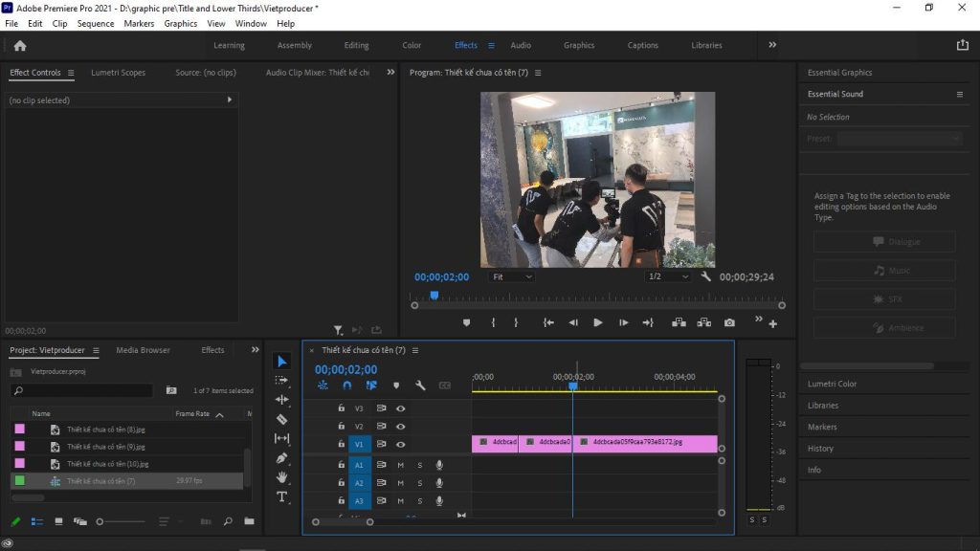The width and height of the screenshot is (980, 551).
Task: Open the 1/2 playback resolution dropdown
Action: point(668,276)
